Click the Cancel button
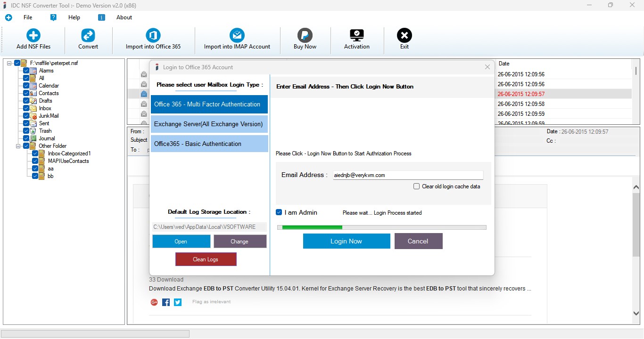The width and height of the screenshot is (644, 339). [x=418, y=241]
